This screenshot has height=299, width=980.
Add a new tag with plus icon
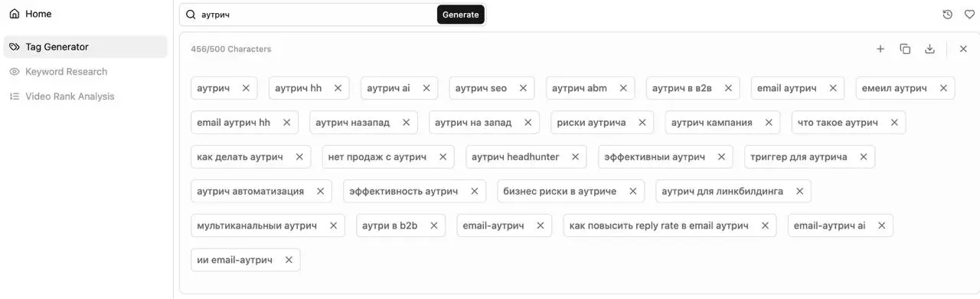point(880,49)
